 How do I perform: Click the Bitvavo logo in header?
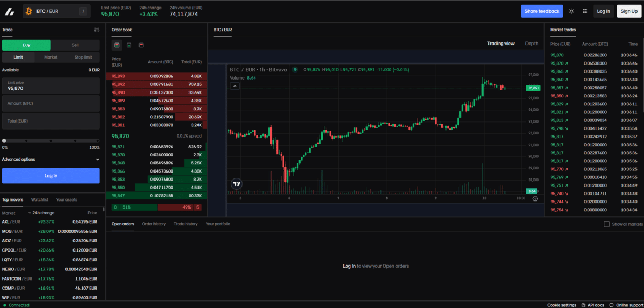(x=9, y=11)
